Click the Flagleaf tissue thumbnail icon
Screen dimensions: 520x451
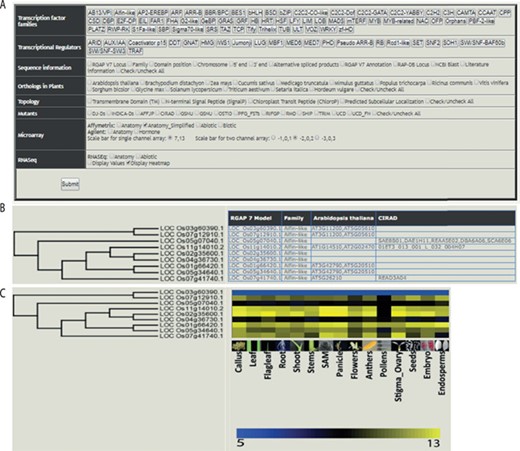click(267, 345)
